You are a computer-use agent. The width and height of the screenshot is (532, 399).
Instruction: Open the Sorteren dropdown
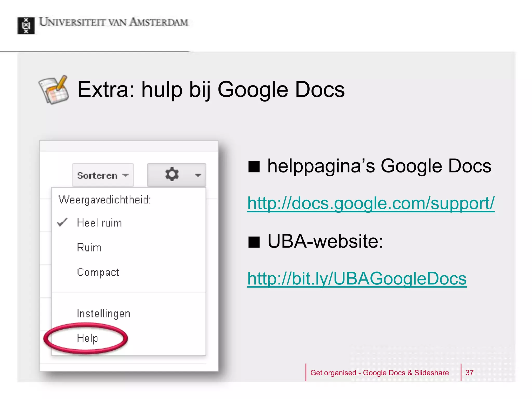coord(103,175)
